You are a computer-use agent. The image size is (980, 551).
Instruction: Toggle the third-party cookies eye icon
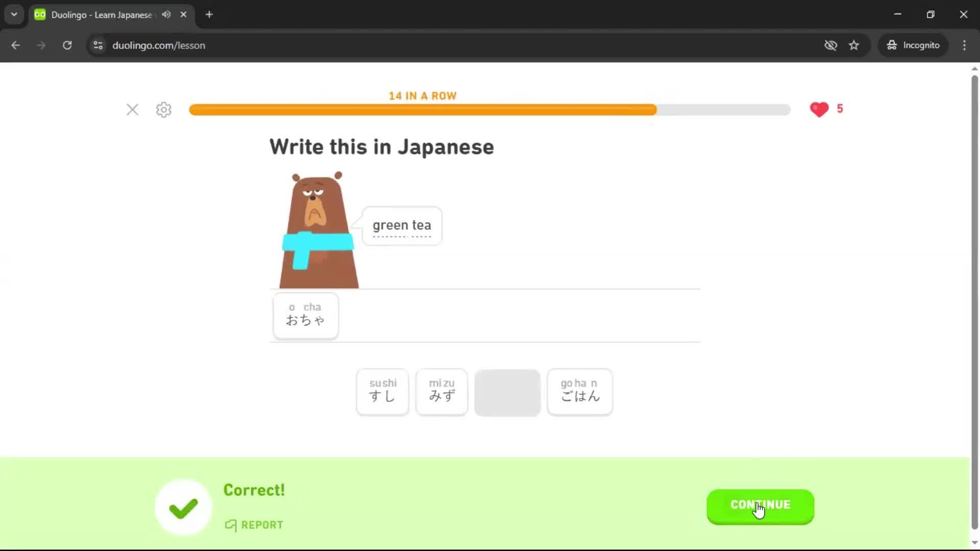point(831,45)
